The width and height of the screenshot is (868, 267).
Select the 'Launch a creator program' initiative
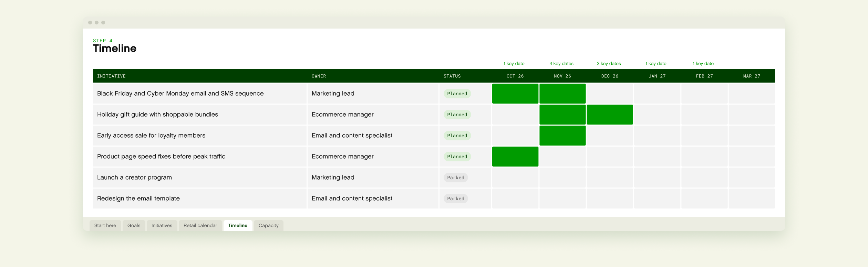[134, 178]
